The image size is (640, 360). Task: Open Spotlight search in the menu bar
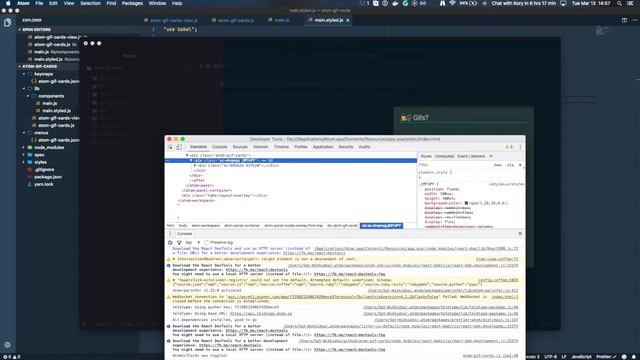pyautogui.click(x=619, y=3)
